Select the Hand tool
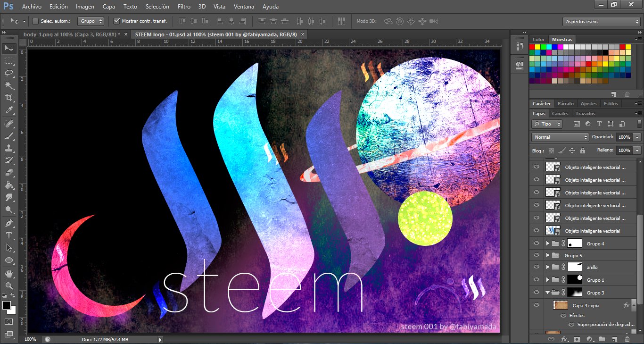The height and width of the screenshot is (344, 644). tap(9, 273)
